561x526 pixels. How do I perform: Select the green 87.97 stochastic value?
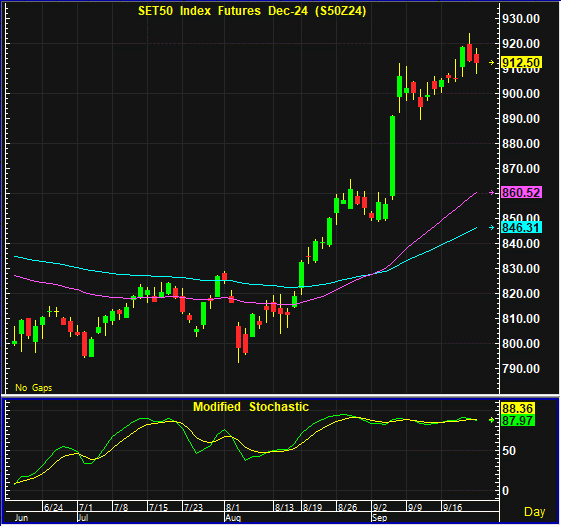coord(518,420)
